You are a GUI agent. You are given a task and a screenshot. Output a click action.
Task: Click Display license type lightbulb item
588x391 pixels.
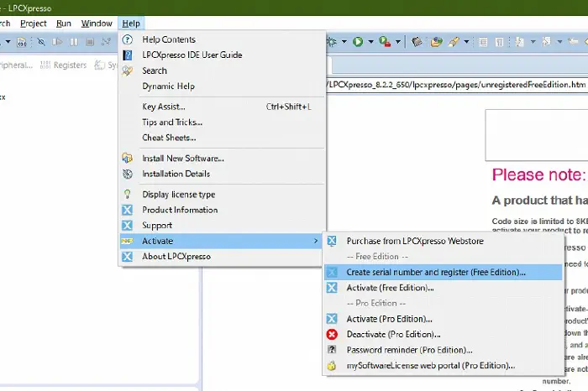tap(178, 195)
